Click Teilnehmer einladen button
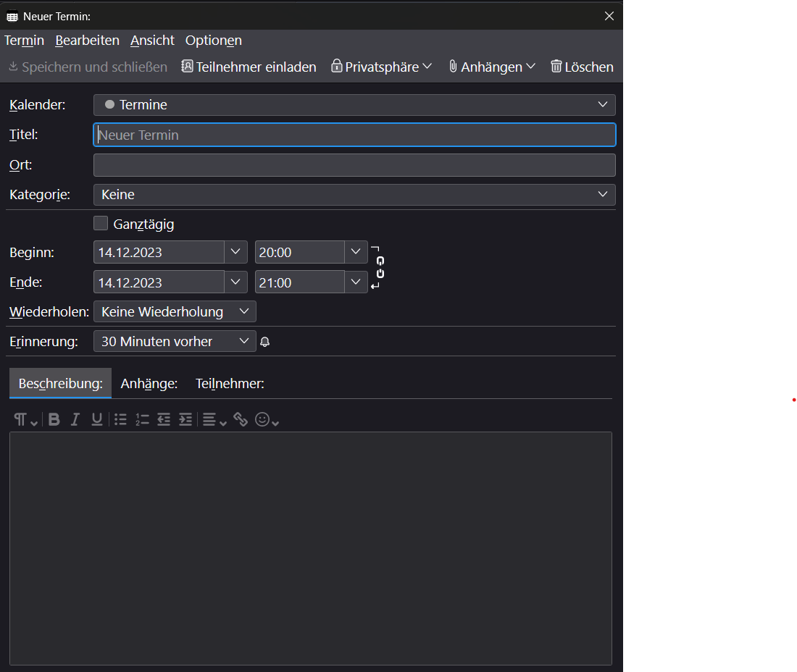Screen dimensions: 797x672 [249, 67]
